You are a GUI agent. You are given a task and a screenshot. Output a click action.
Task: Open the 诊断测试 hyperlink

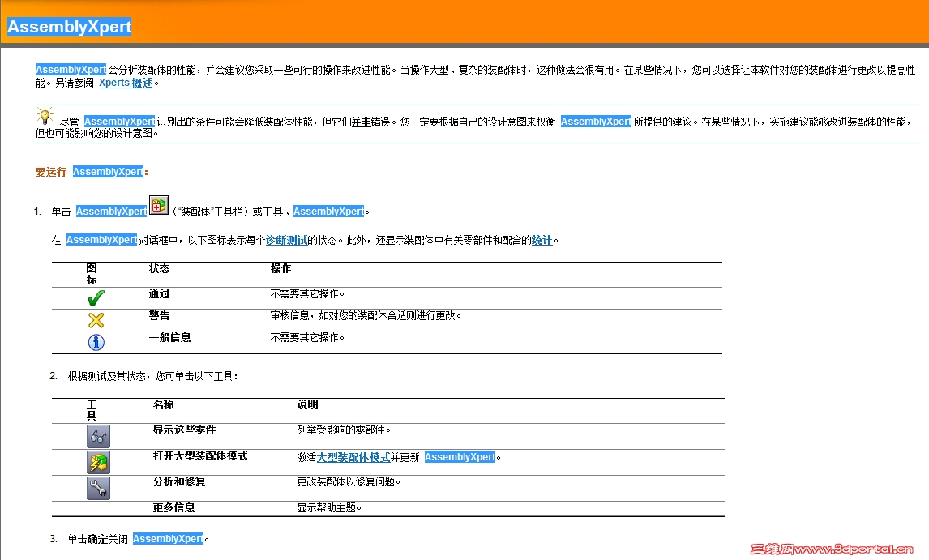coord(286,240)
